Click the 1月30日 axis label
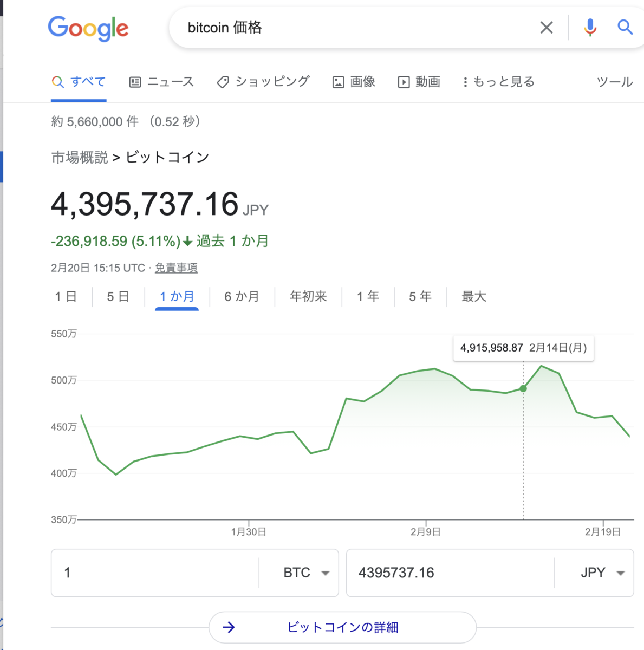644x650 pixels. tap(249, 532)
